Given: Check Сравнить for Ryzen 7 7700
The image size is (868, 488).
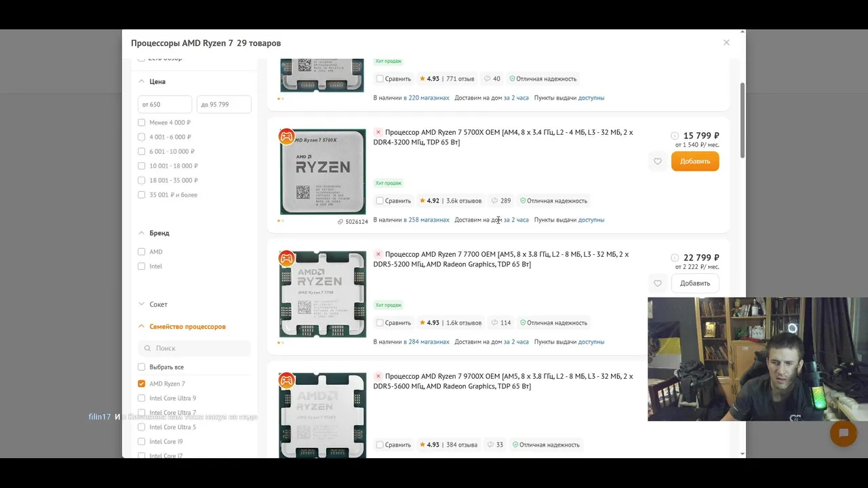Looking at the screenshot, I should click(380, 323).
